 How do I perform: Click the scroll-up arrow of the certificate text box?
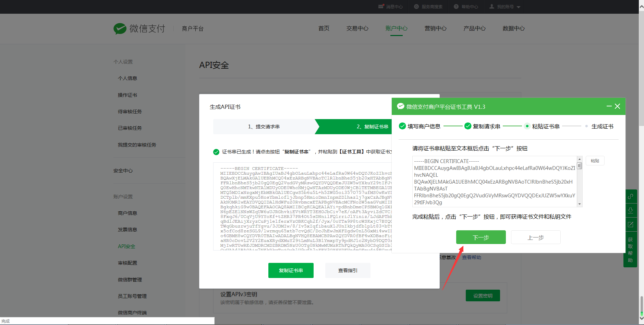click(x=580, y=159)
